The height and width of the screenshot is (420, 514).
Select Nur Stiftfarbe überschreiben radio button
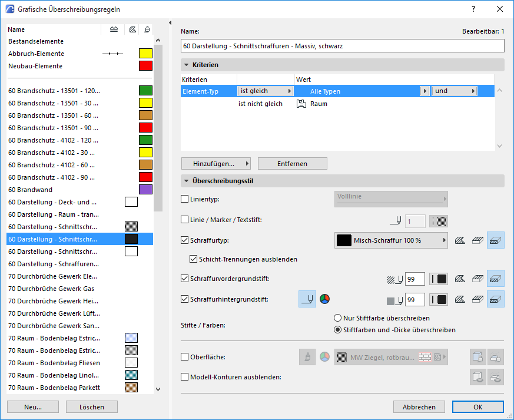point(337,318)
